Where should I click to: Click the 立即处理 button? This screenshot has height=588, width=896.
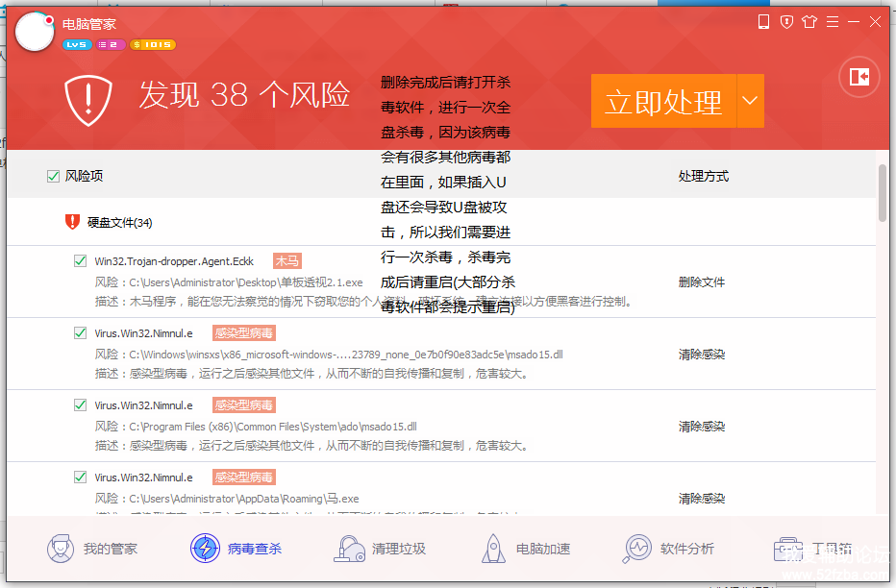(664, 101)
